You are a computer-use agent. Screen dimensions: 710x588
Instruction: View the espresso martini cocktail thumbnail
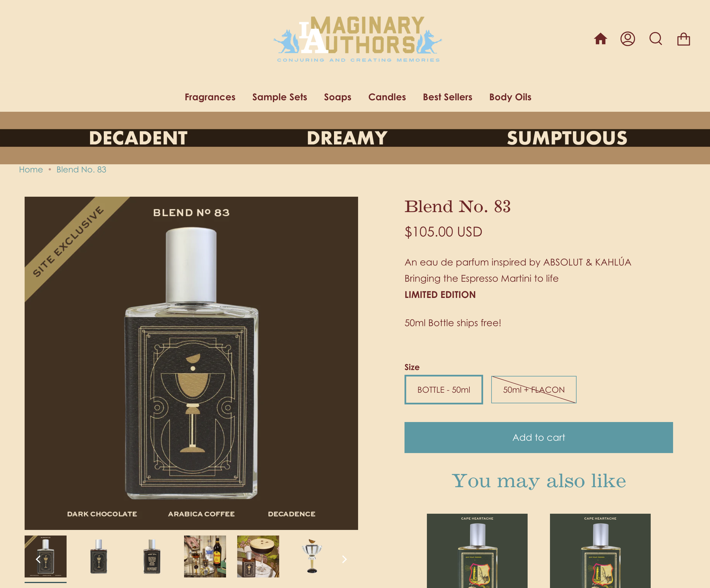(258, 556)
